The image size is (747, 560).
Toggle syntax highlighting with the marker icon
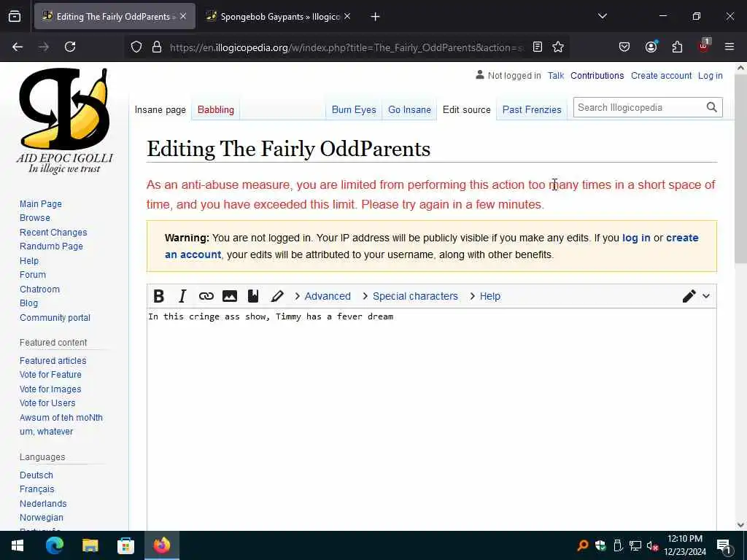(276, 296)
